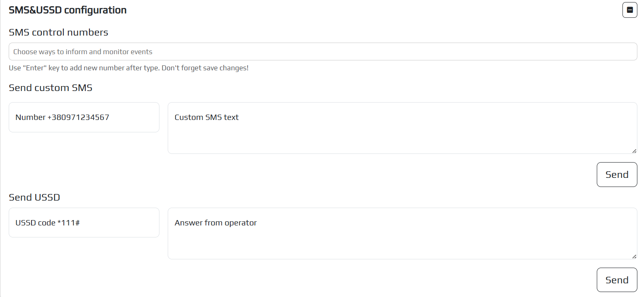
Task: Click the SMS control numbers label
Action: (58, 32)
